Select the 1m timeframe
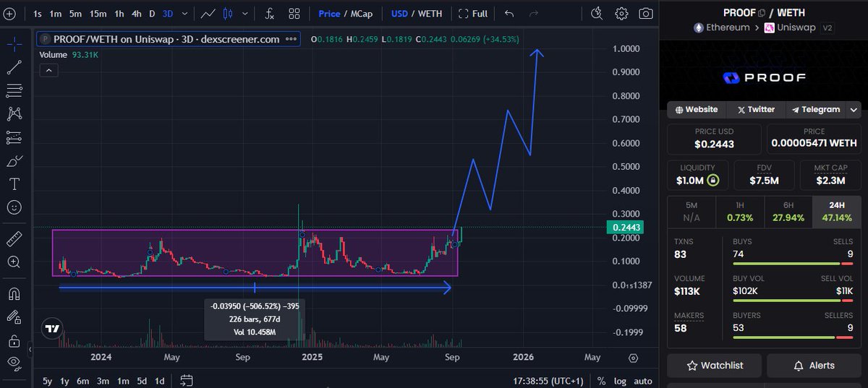Viewport: 868px width, 388px height. 56,13
